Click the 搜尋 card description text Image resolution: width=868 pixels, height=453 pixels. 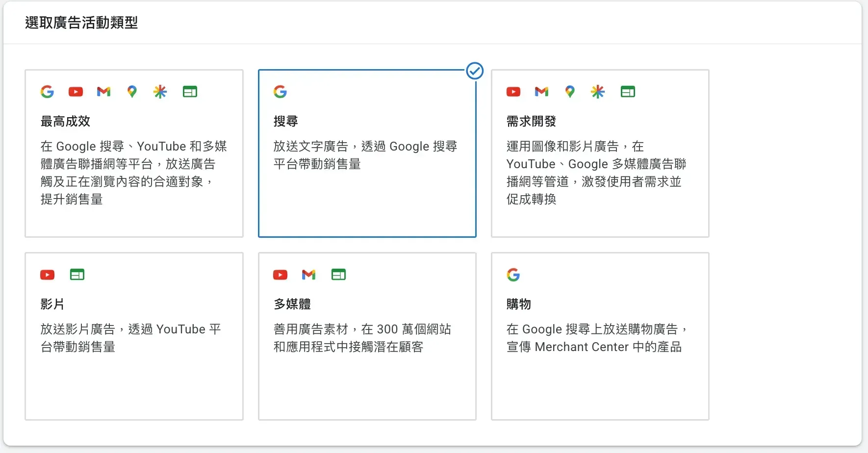[x=365, y=155]
